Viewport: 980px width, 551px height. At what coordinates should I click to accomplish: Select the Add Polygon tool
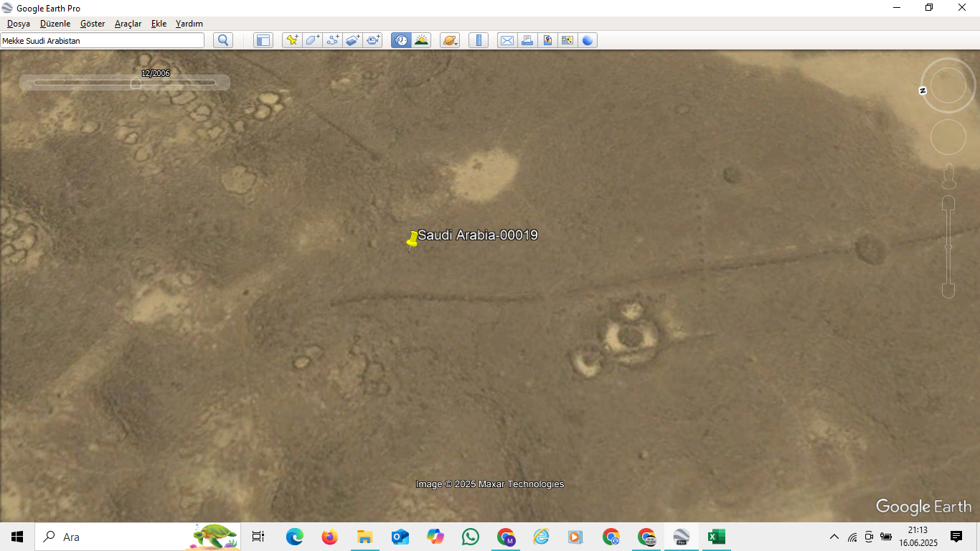312,40
